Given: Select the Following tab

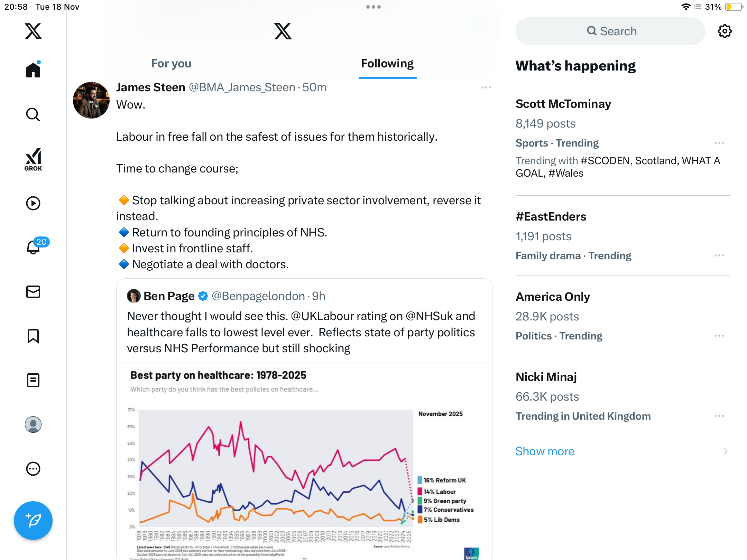Looking at the screenshot, I should click(x=387, y=64).
